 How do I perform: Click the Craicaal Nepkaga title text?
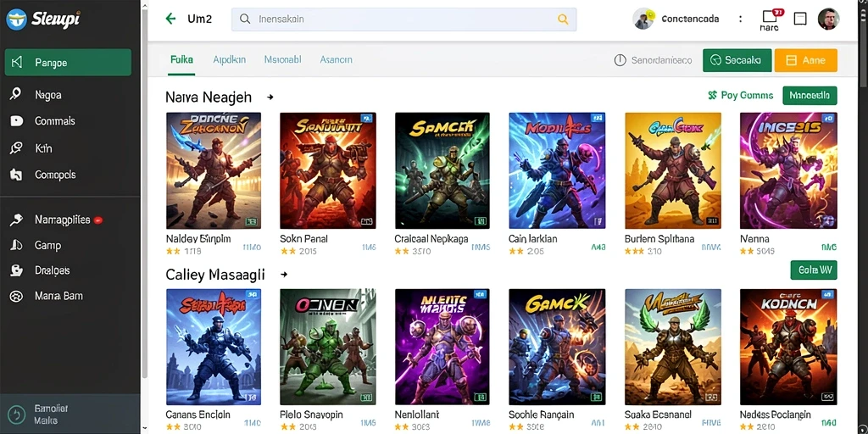[x=431, y=238]
